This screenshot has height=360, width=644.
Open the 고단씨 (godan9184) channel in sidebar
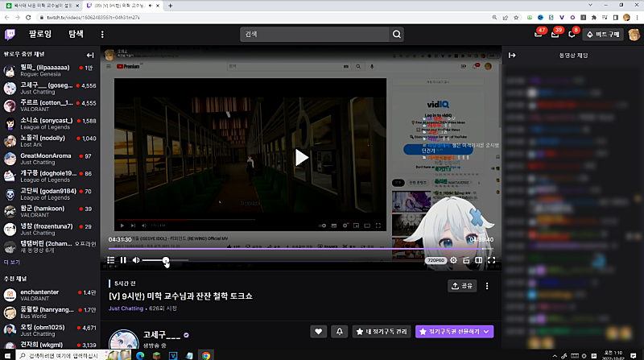click(x=50, y=194)
